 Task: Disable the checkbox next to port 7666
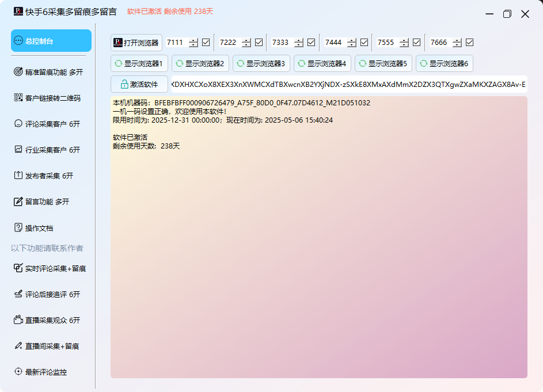(x=469, y=42)
